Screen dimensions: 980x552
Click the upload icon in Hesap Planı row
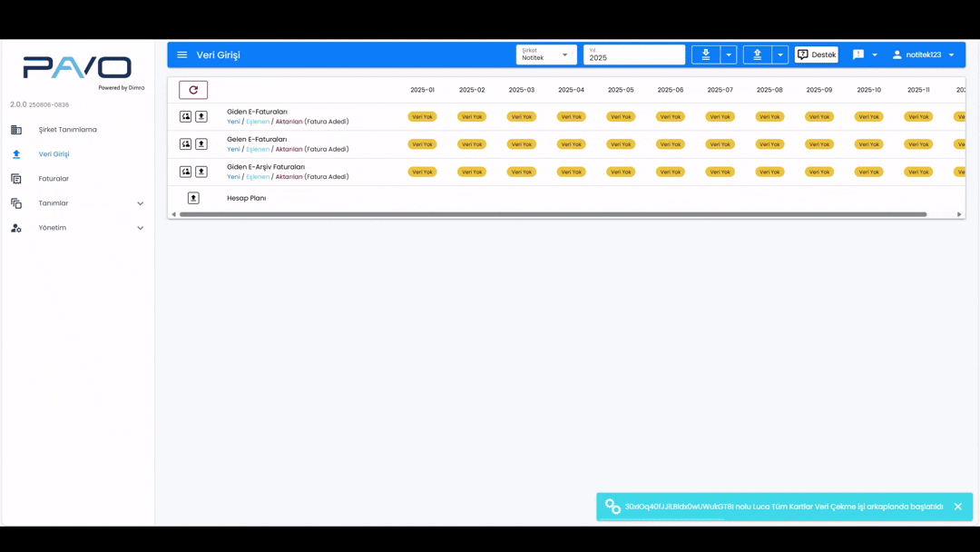193,198
